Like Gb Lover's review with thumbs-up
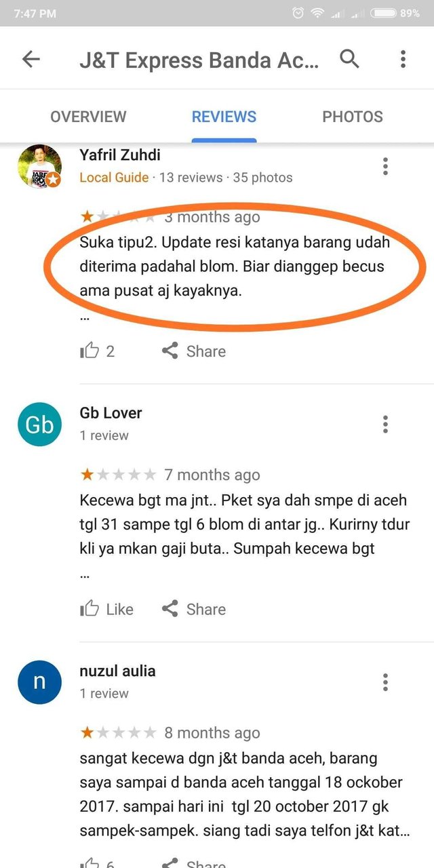Viewport: 434px width, 868px height. (90, 609)
